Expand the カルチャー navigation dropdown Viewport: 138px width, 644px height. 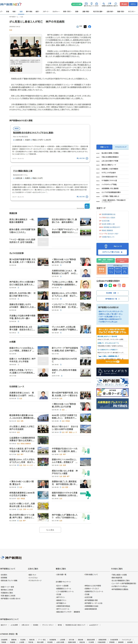point(56,11)
